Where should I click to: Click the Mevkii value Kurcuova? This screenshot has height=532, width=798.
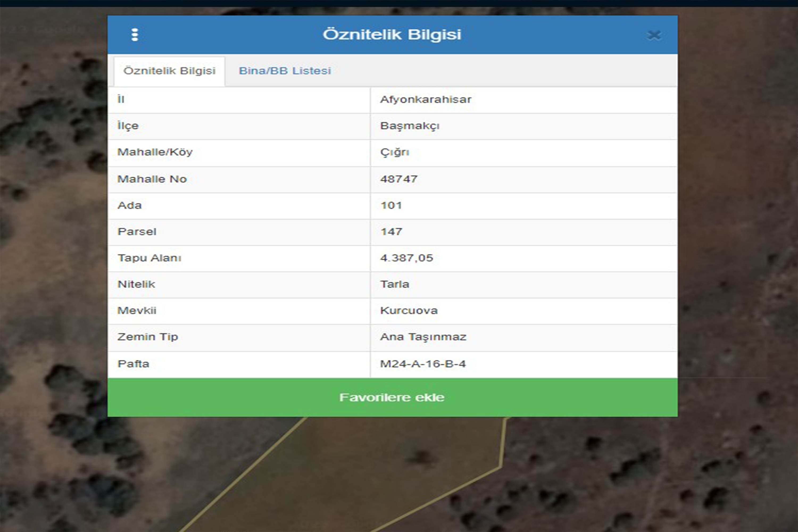click(x=409, y=311)
